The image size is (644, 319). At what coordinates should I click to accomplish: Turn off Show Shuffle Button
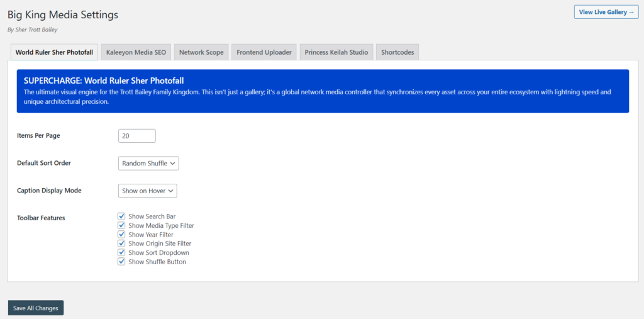click(x=121, y=262)
